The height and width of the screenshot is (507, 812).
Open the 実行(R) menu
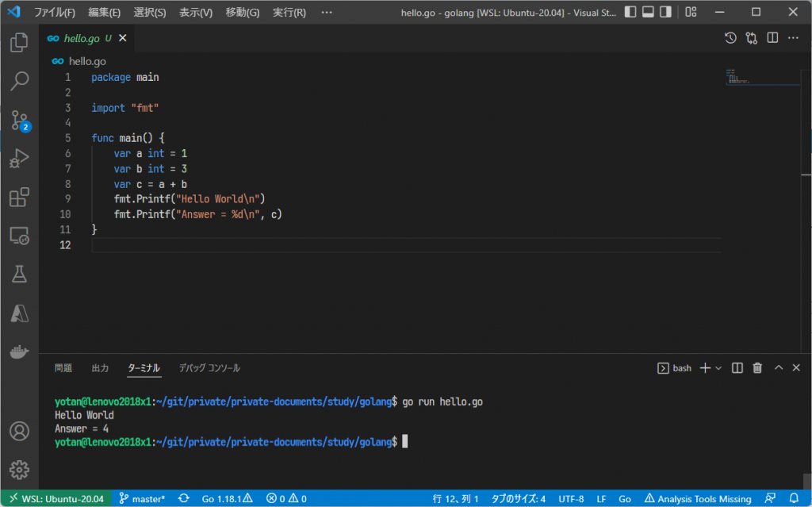click(289, 13)
